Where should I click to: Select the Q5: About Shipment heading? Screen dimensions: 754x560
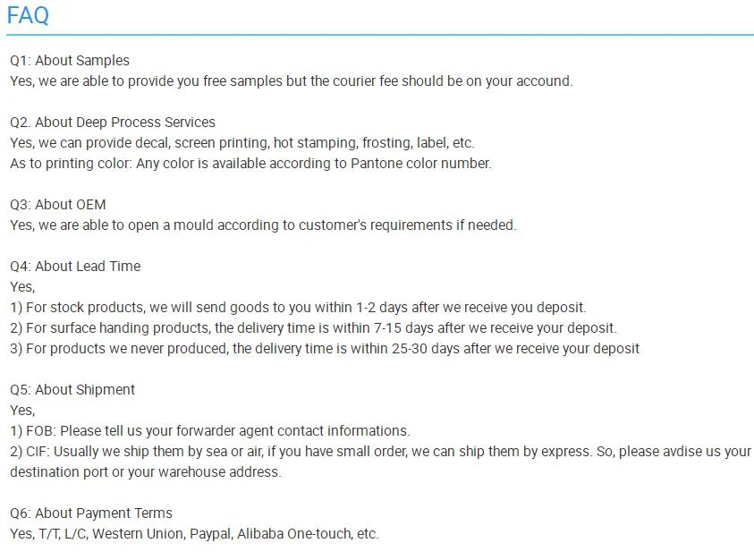(72, 390)
